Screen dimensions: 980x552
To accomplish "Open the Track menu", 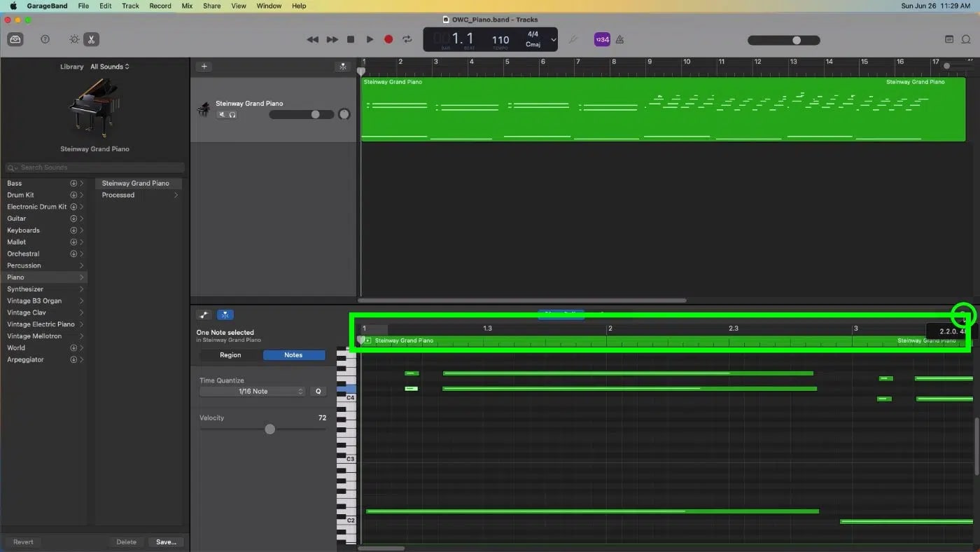I will (130, 6).
